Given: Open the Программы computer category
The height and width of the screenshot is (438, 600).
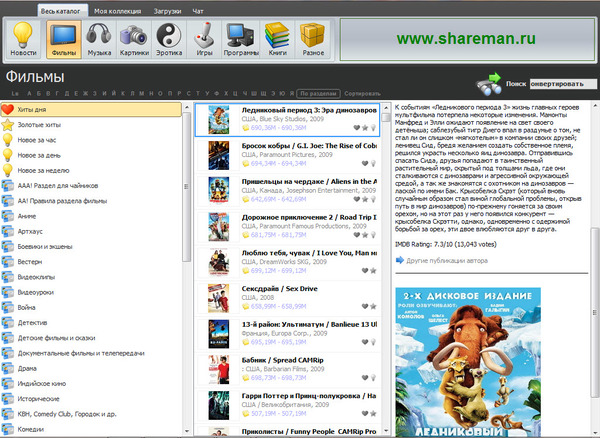Looking at the screenshot, I should pyautogui.click(x=241, y=39).
